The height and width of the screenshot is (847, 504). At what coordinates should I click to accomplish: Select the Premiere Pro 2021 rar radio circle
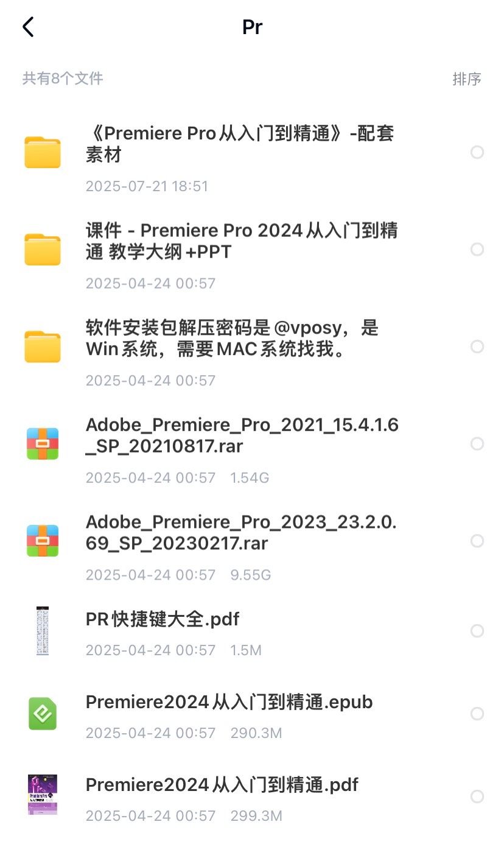tap(477, 444)
